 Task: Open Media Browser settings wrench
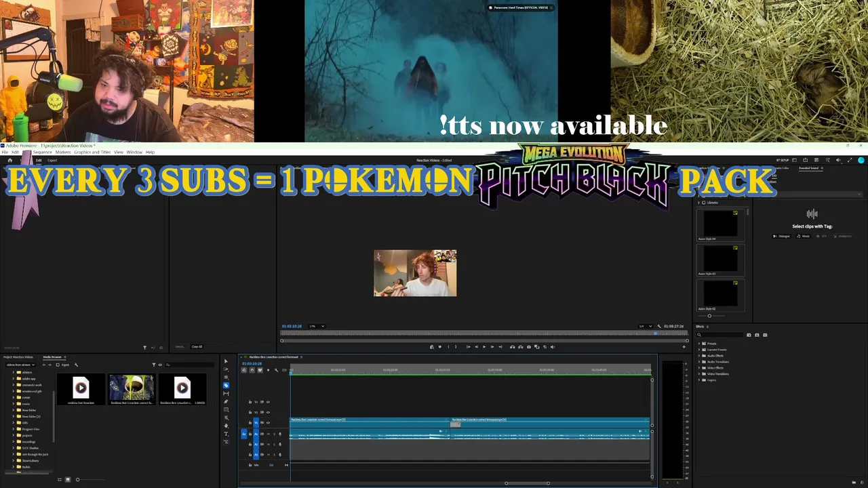click(76, 365)
